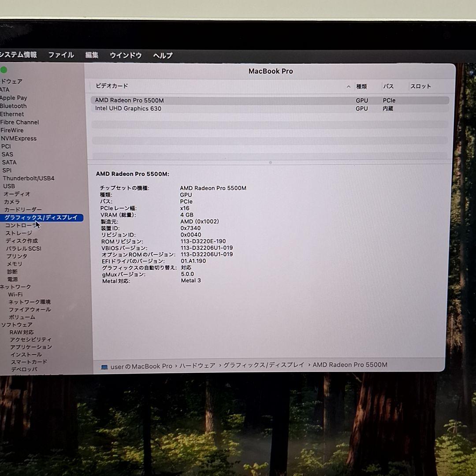Open the ファイル menu
Image resolution: width=476 pixels, height=476 pixels.
tap(60, 55)
